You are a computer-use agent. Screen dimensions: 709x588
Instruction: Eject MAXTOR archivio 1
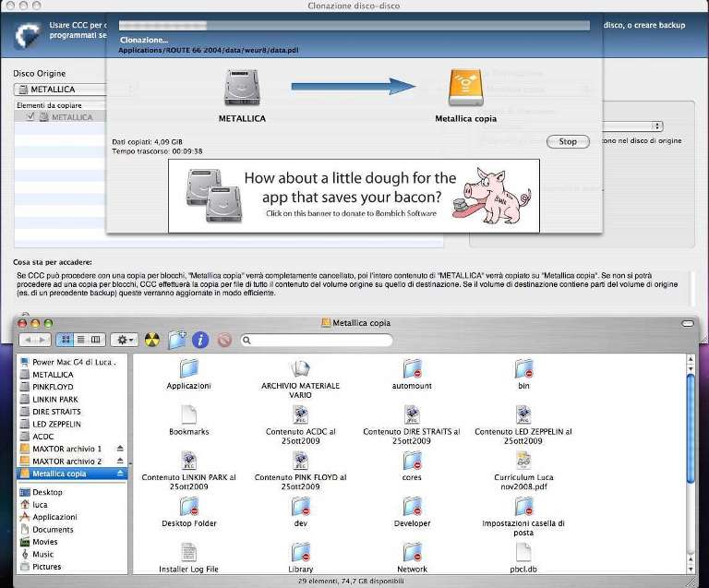tap(120, 449)
